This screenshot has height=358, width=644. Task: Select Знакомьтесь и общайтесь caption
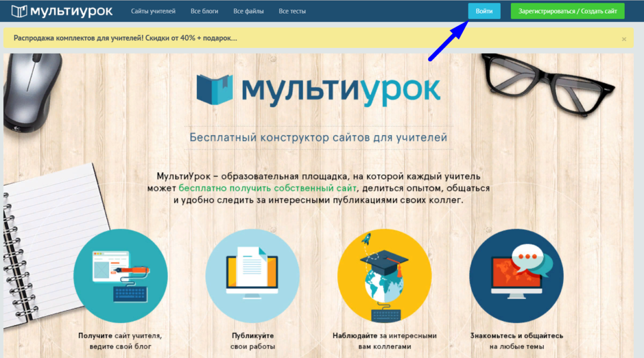(517, 336)
